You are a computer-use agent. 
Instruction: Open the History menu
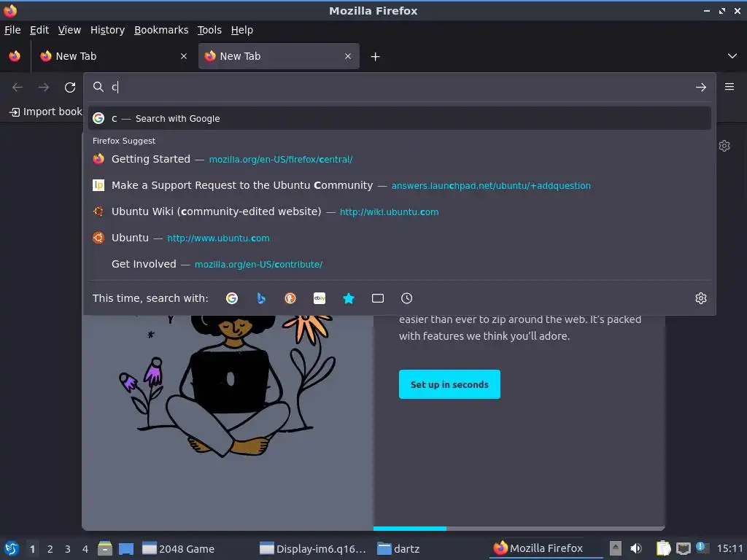[108, 30]
